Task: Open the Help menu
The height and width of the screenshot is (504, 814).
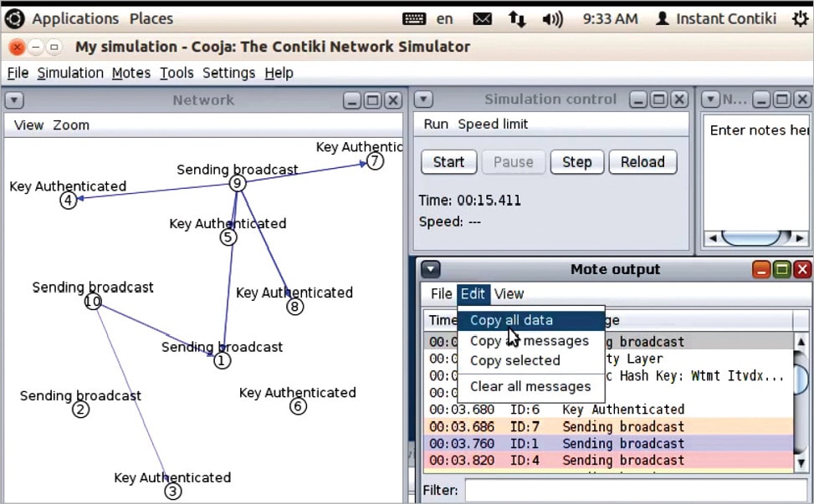Action: [x=279, y=73]
